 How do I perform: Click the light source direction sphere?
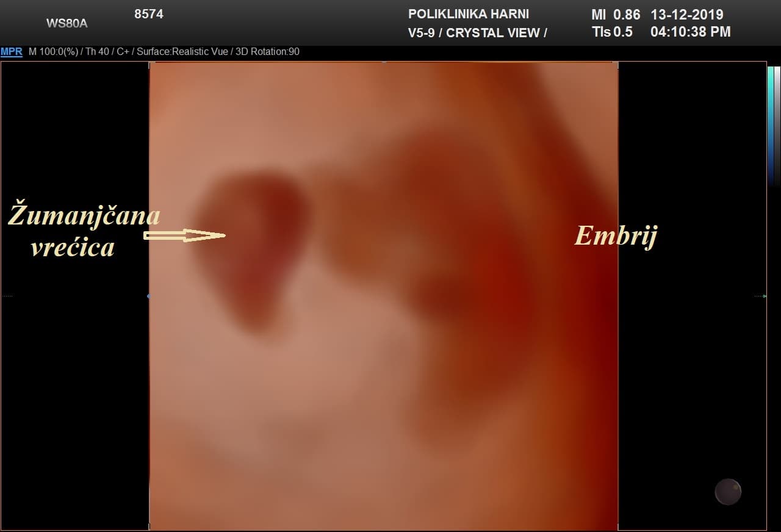(x=727, y=492)
